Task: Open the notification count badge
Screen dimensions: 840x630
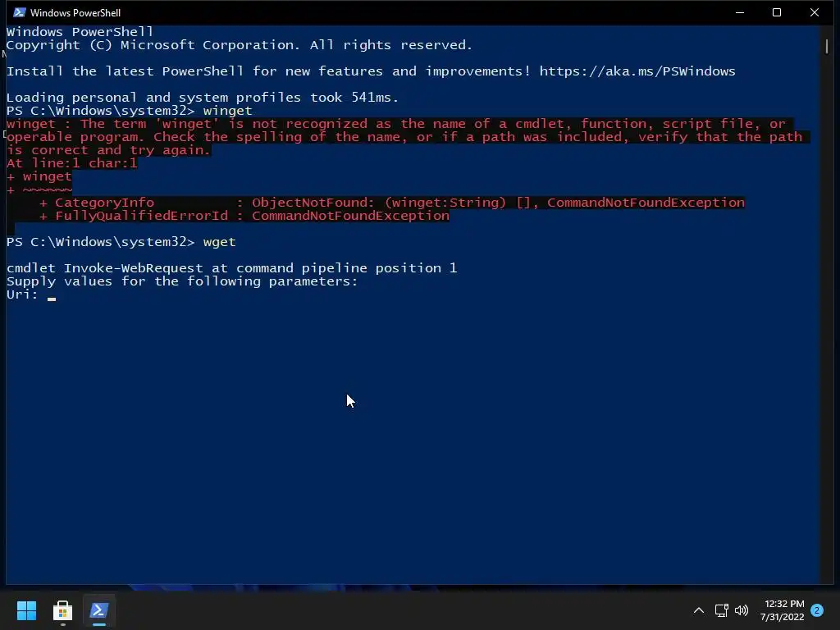Action: (817, 610)
